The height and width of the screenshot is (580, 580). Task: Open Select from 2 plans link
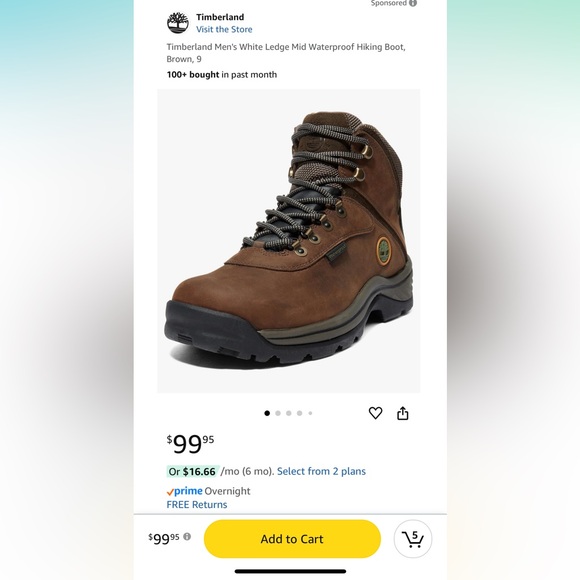321,471
